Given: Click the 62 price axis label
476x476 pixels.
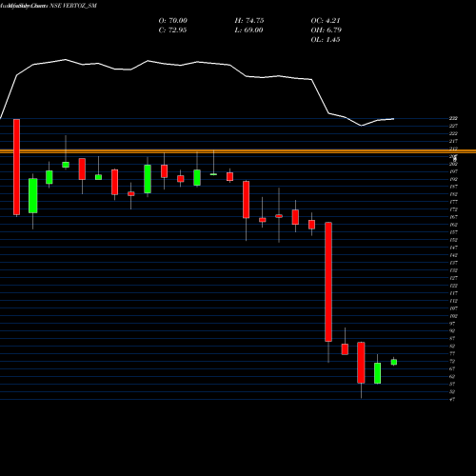Looking at the screenshot, I should [452, 376].
